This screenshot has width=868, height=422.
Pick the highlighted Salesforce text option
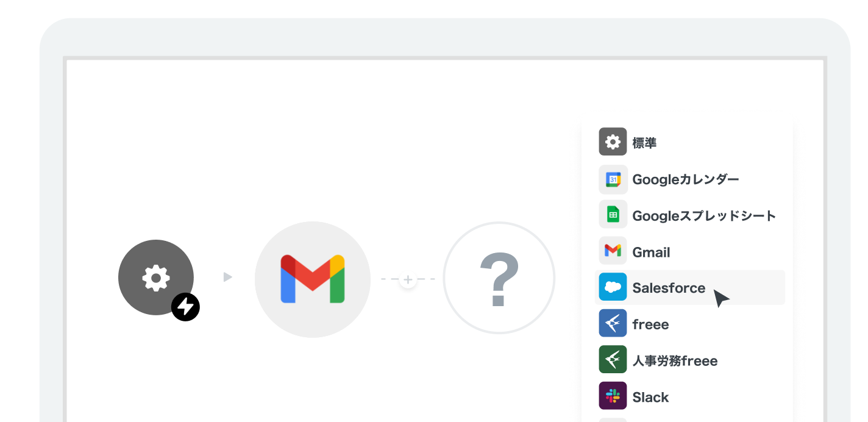coord(669,288)
